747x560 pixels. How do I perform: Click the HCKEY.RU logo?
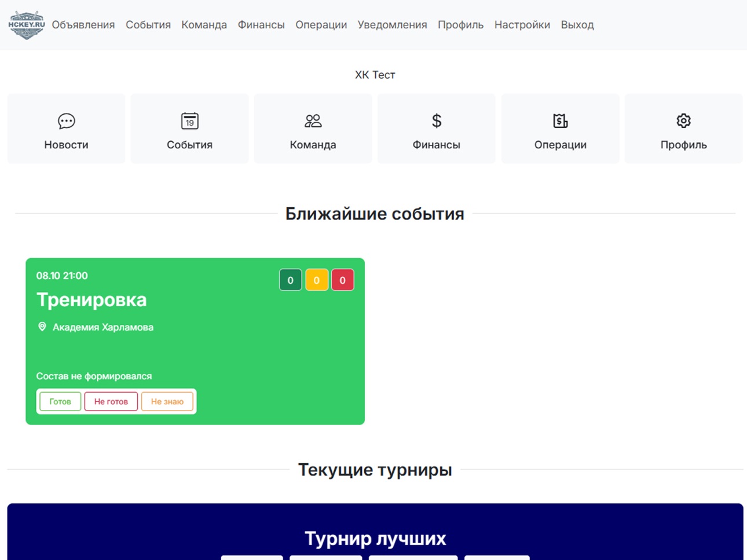(27, 25)
